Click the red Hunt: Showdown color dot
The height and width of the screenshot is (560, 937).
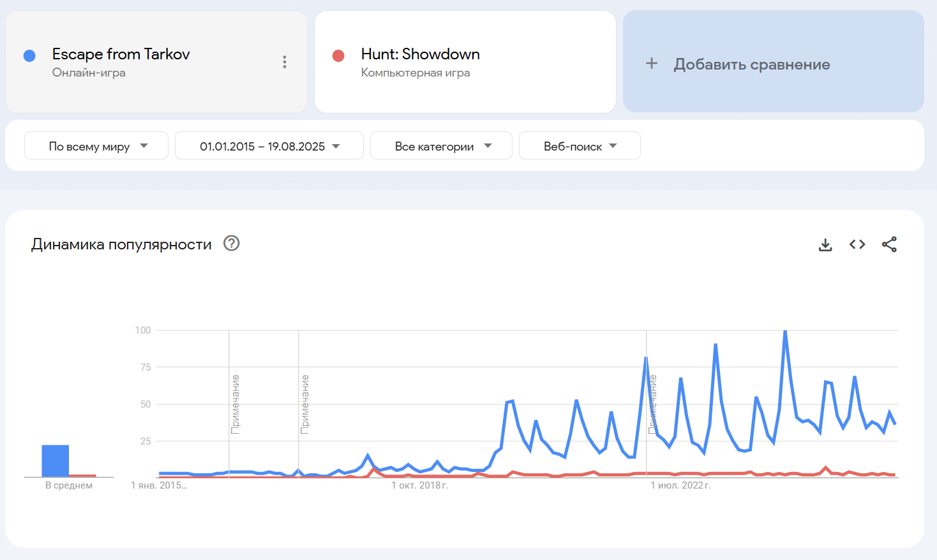(x=338, y=56)
